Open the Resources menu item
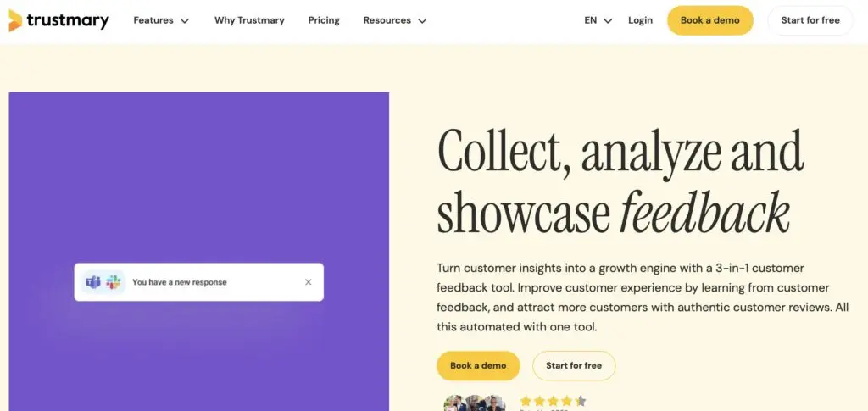This screenshot has height=411, width=868. pos(387,20)
